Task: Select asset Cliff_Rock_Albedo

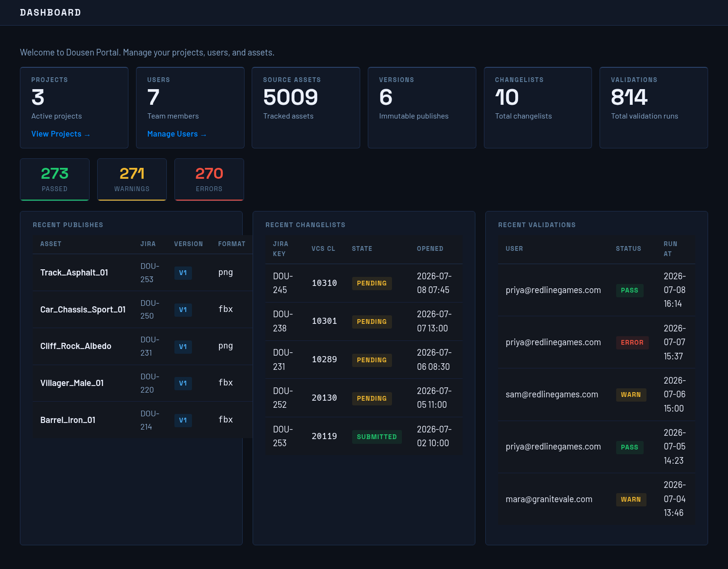Action: coord(76,346)
